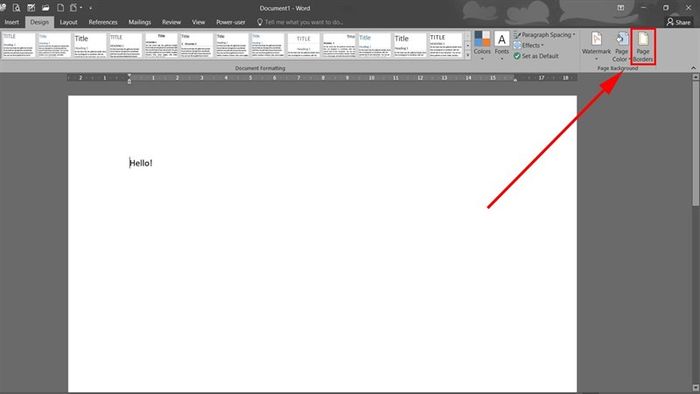The image size is (700, 394).
Task: Click the vertical scrollbar thumb
Action: click(696, 144)
